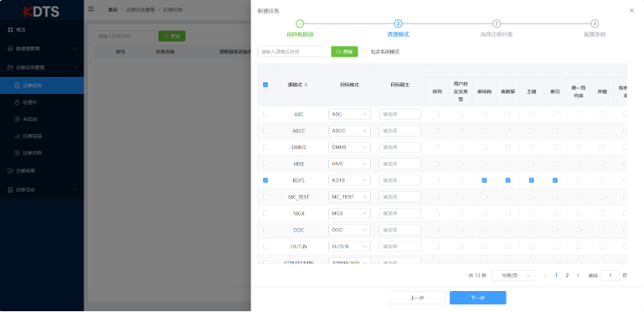
Task: Click the 迁移结果 folder-check icon
Action: [x=11, y=171]
